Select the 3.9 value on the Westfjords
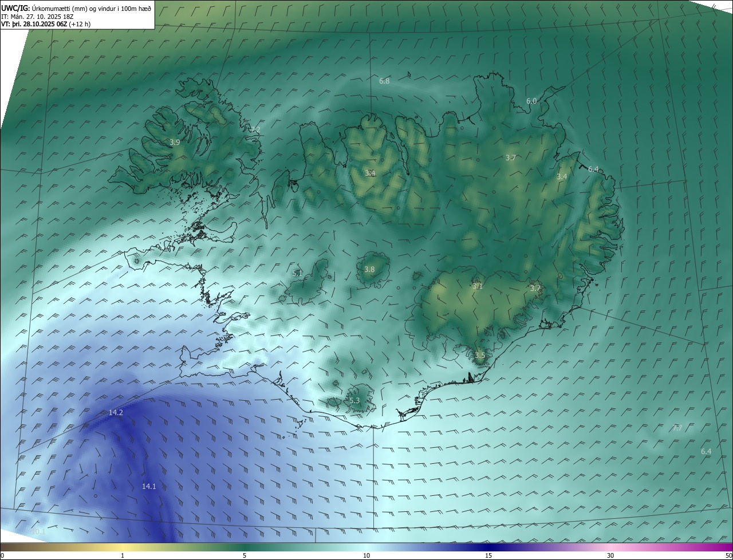Screen dimensions: 733x560 pyautogui.click(x=175, y=142)
